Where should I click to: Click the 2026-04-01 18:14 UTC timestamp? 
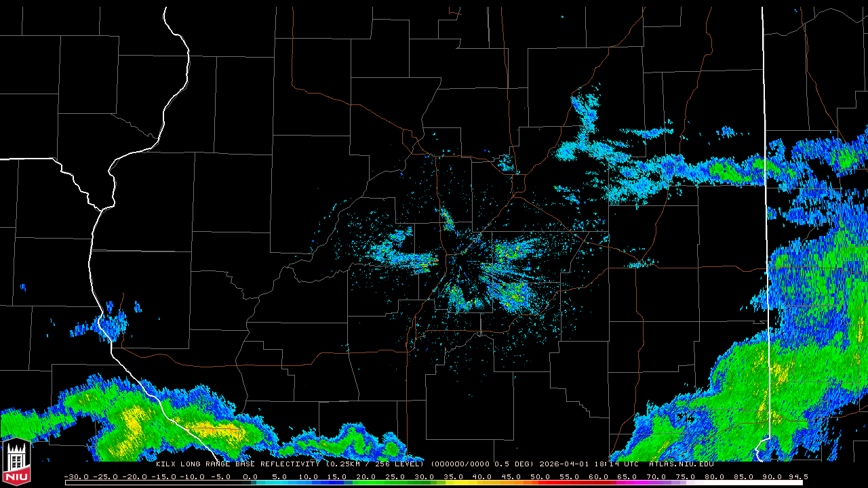[589, 464]
